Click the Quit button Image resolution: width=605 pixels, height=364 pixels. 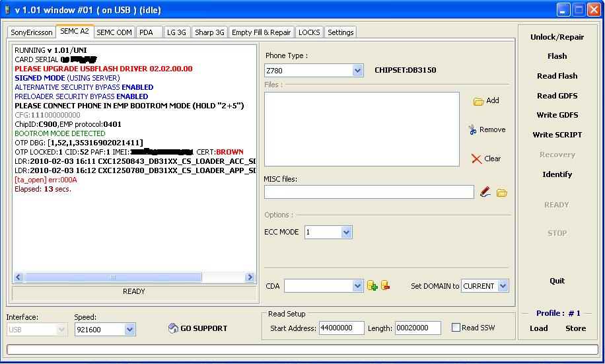click(557, 281)
